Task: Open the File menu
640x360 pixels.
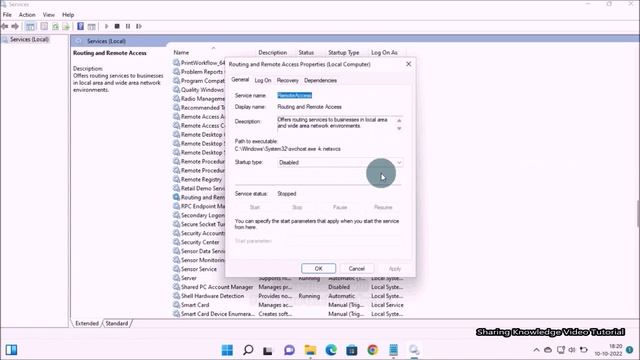Action: coord(7,15)
